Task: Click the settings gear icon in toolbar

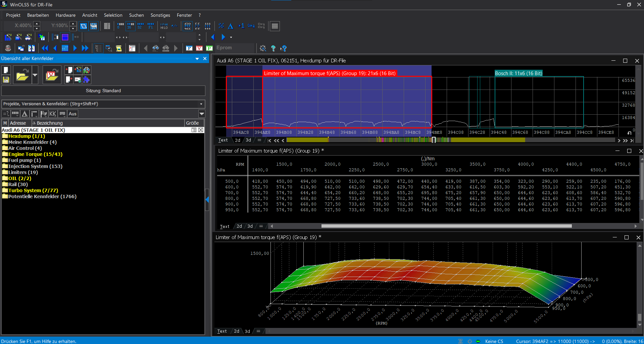Action: coord(263,48)
